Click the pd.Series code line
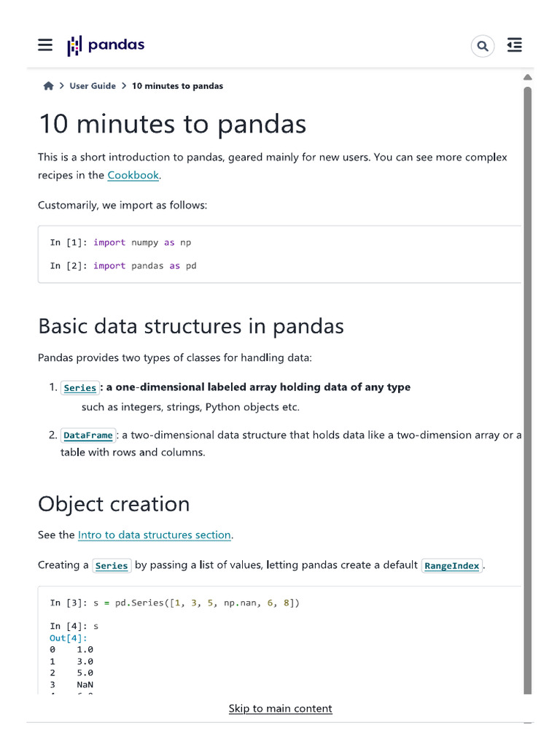Viewport: 560px width, 747px height. pos(175,603)
